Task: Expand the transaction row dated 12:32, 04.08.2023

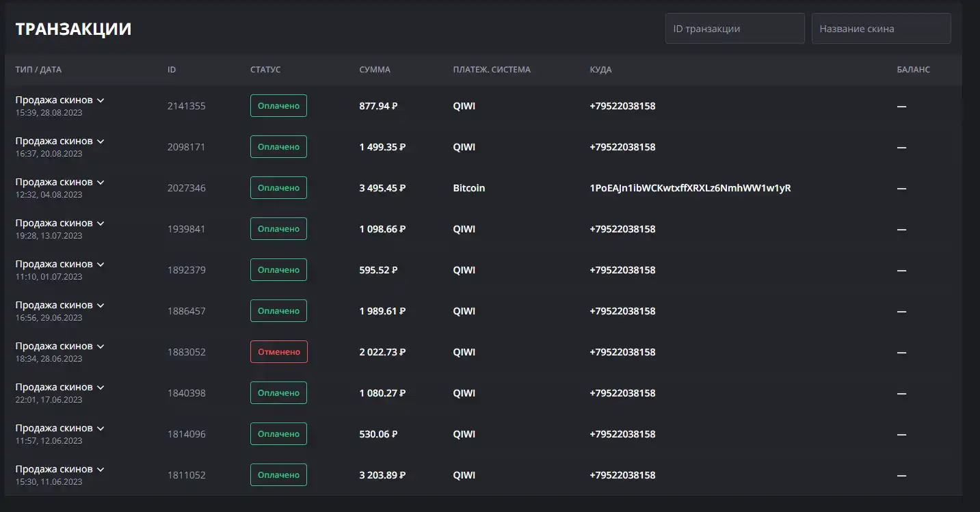Action: (x=101, y=183)
